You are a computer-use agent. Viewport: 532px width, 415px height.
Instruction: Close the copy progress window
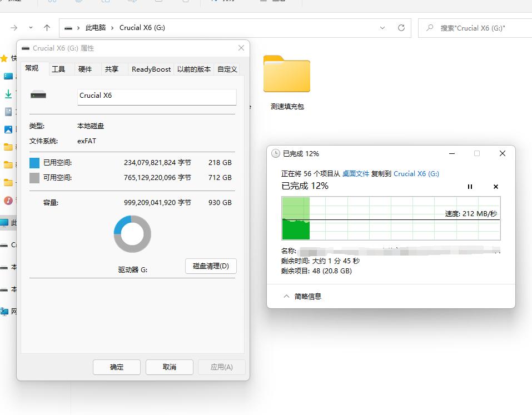point(503,153)
